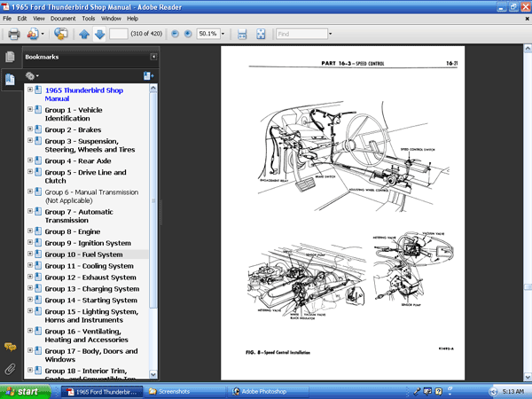Select bookmark Group 6 - Manual Transmission
Viewport: 532px width, 399px height.
coord(91,196)
